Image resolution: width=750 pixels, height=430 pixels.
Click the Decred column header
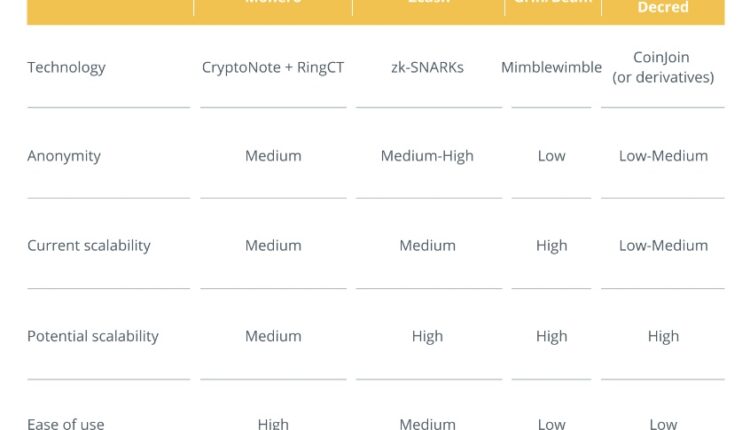point(662,8)
